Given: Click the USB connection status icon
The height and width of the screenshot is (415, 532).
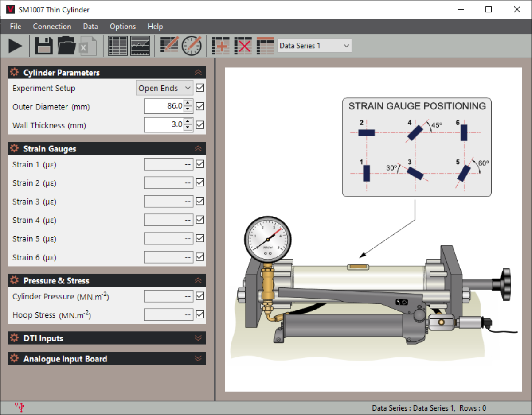Looking at the screenshot, I should (x=19, y=407).
